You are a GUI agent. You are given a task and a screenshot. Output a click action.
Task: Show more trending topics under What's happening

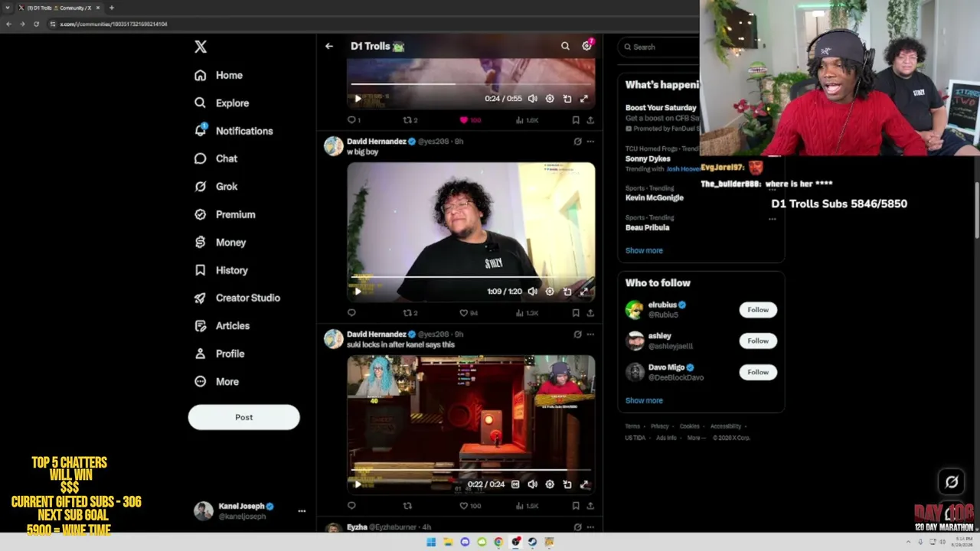[644, 250]
